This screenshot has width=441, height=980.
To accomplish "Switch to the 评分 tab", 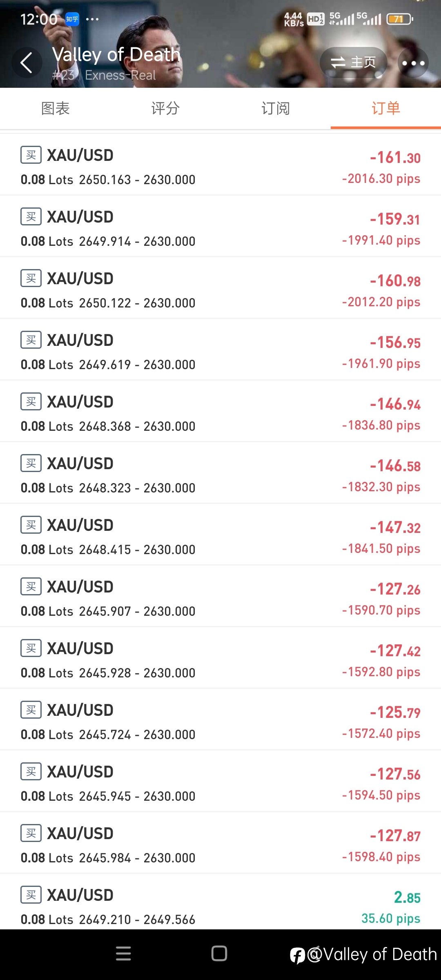I will pyautogui.click(x=165, y=108).
